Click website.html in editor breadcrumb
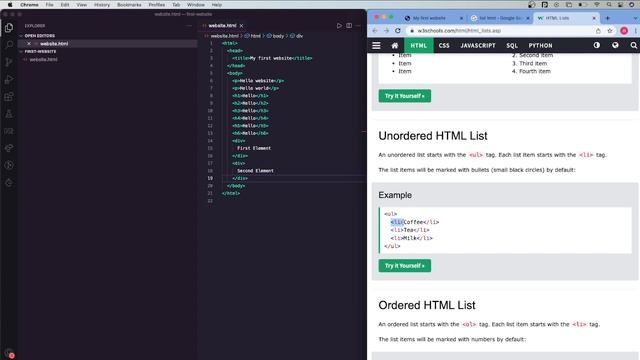Screen dimensions: 640x360 click(224, 36)
